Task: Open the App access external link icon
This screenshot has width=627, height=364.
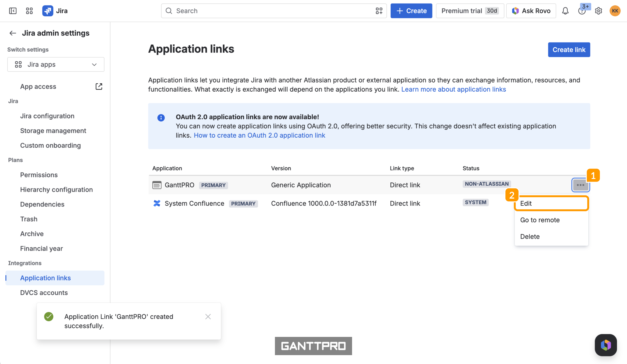Action: [x=99, y=86]
